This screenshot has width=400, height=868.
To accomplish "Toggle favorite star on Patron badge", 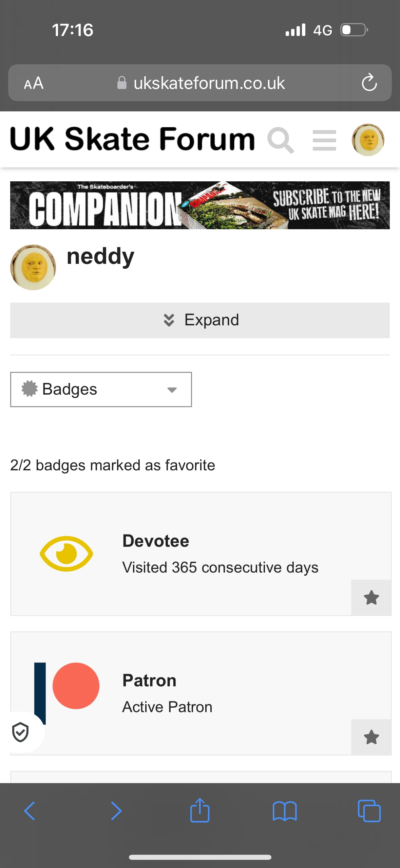I will 371,737.
